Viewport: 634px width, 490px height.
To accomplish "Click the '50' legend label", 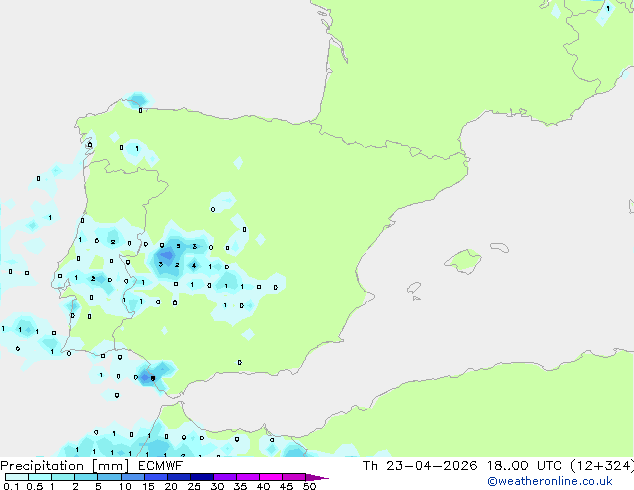I will tap(310, 486).
